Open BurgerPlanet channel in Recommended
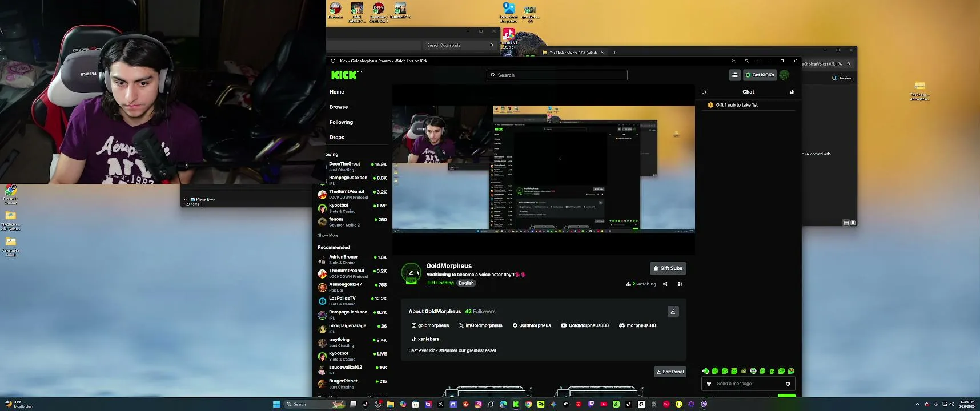The image size is (980, 411). (x=352, y=384)
